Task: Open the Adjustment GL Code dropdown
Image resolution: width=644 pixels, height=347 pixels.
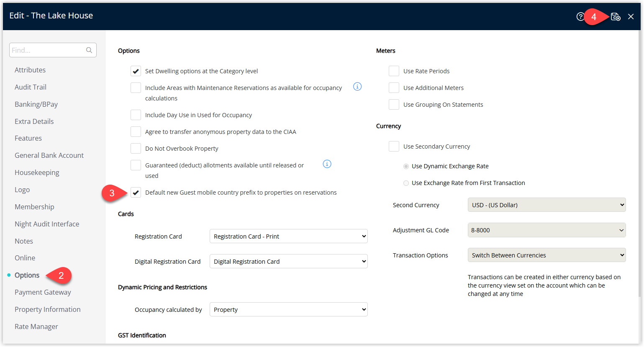Action: [547, 230]
